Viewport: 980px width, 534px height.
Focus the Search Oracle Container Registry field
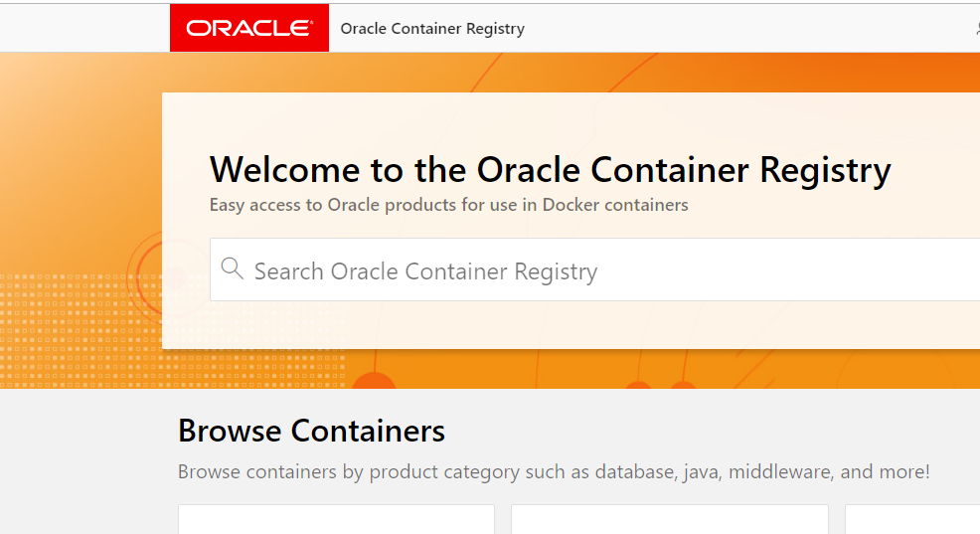(596, 270)
